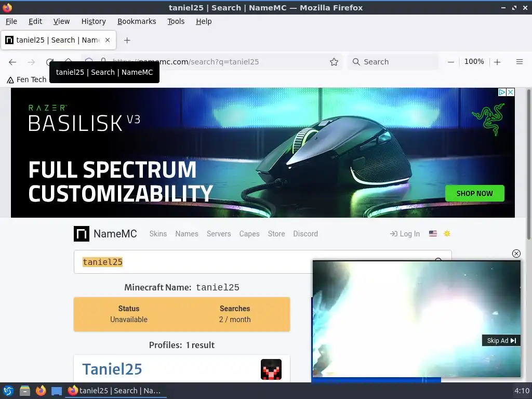Click the NameMC logo icon
The height and width of the screenshot is (399, 532).
[82, 234]
